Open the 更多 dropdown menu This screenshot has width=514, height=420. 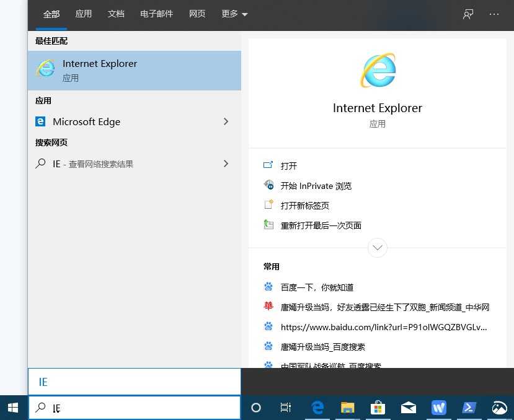coord(234,14)
